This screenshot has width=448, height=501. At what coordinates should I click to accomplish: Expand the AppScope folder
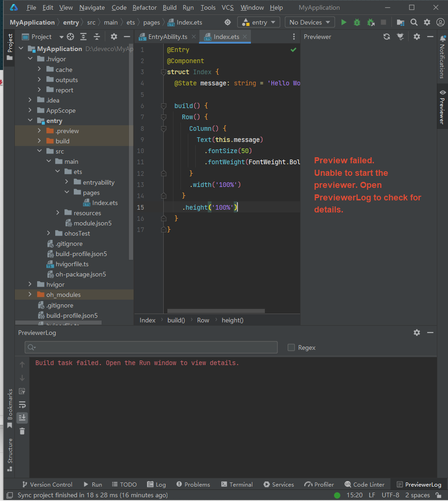coord(30,110)
